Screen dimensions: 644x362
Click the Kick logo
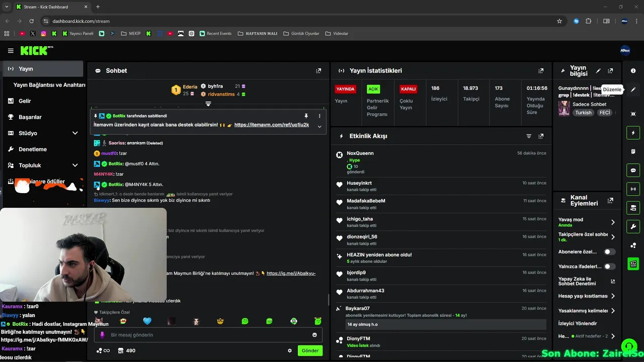click(36, 50)
